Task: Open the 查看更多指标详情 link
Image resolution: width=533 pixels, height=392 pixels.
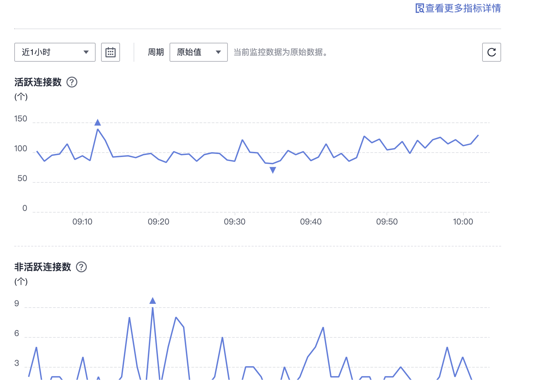Action: [x=458, y=8]
